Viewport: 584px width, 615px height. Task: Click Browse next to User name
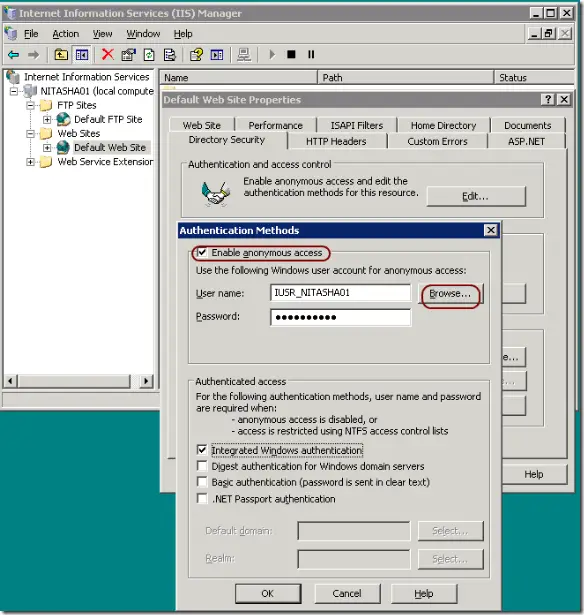[x=450, y=293]
